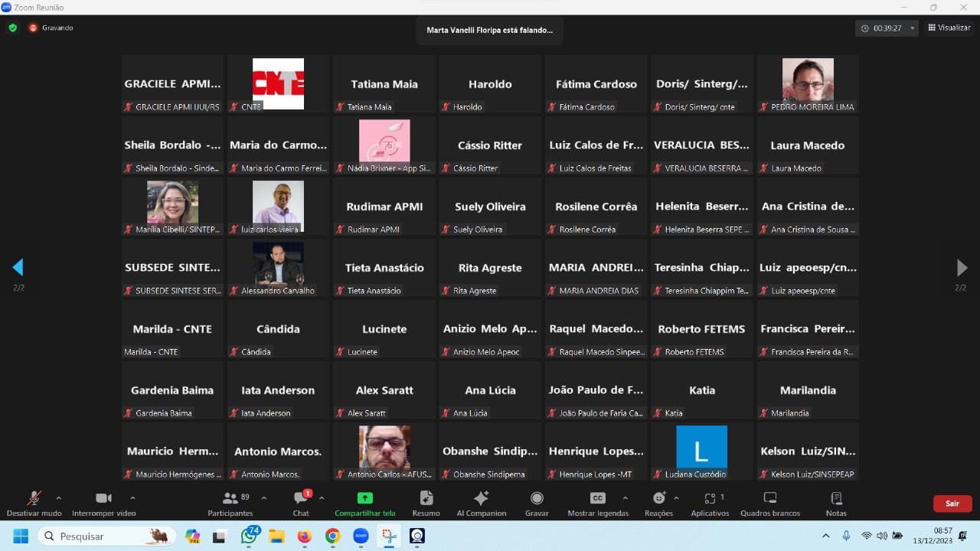The image size is (980, 551).
Task: Open Google Chrome from the taskbar
Action: pyautogui.click(x=332, y=536)
